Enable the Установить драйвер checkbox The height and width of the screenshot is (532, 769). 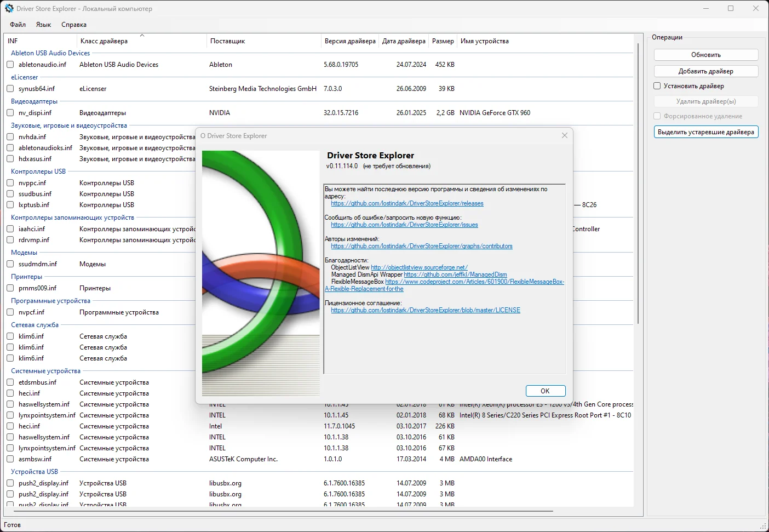(657, 86)
